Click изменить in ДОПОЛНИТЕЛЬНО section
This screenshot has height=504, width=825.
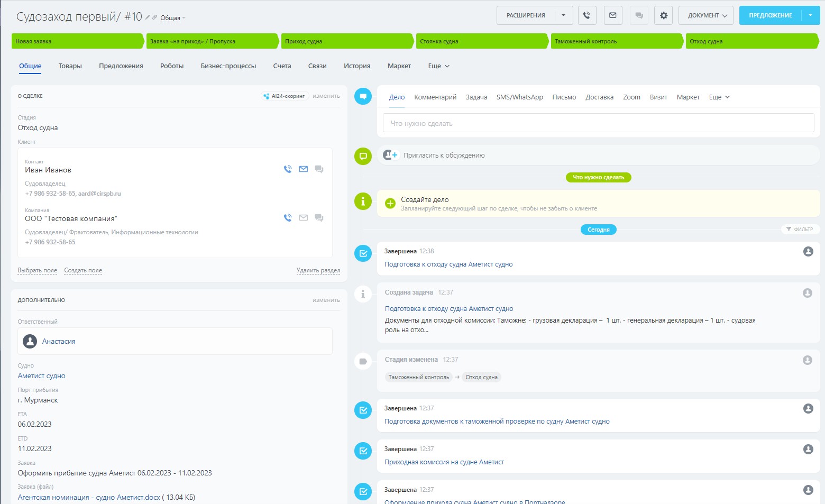[x=326, y=300]
